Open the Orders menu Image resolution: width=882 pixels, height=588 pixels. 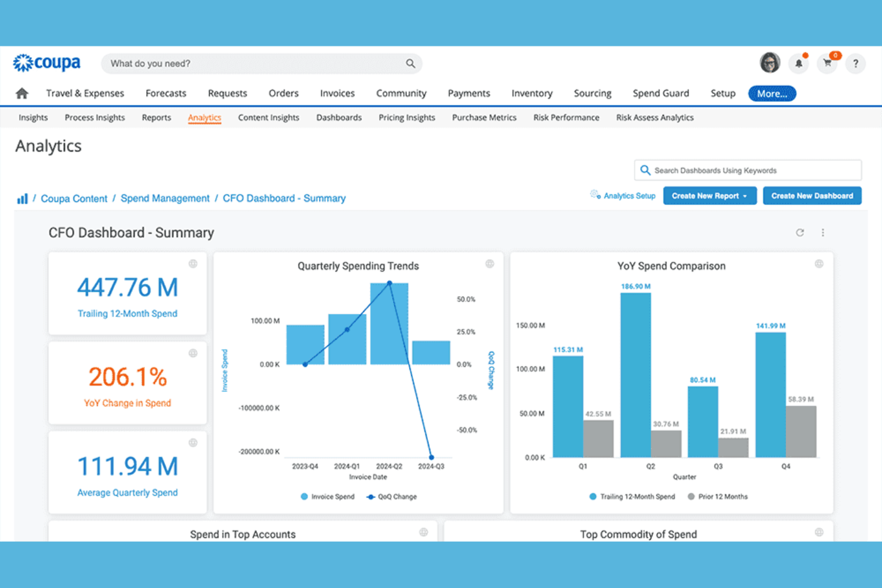(x=284, y=93)
